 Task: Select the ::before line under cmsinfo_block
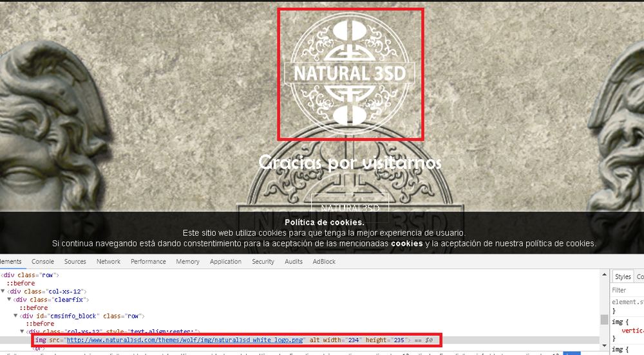[40, 324]
